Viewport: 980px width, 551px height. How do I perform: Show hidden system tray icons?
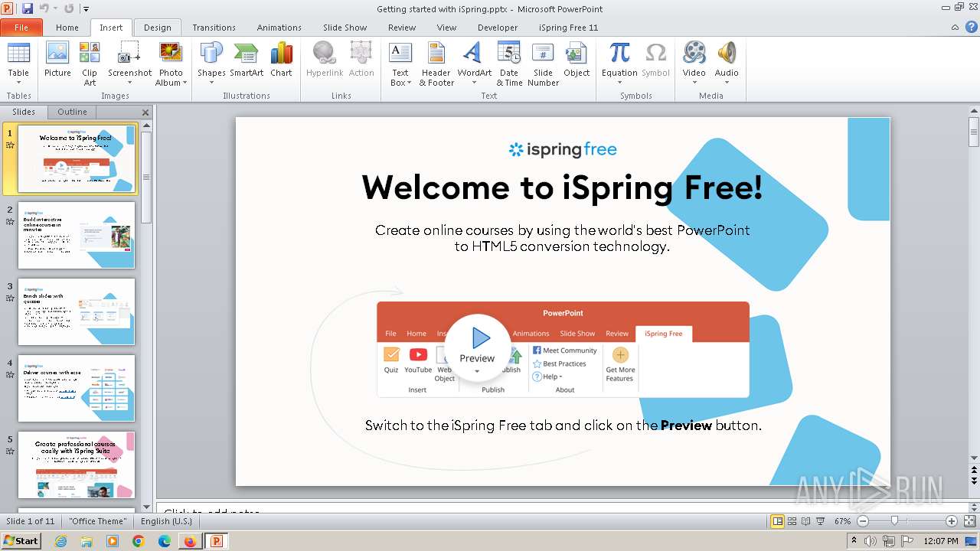click(854, 541)
